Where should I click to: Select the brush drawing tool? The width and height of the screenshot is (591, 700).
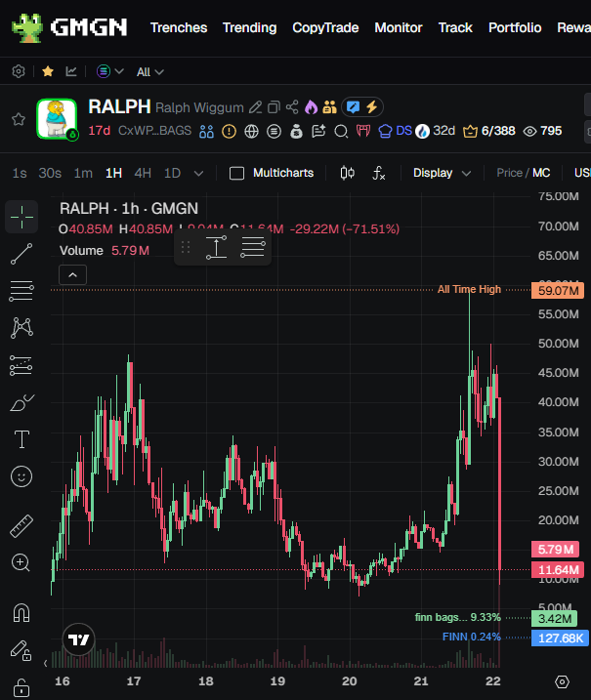(21, 402)
